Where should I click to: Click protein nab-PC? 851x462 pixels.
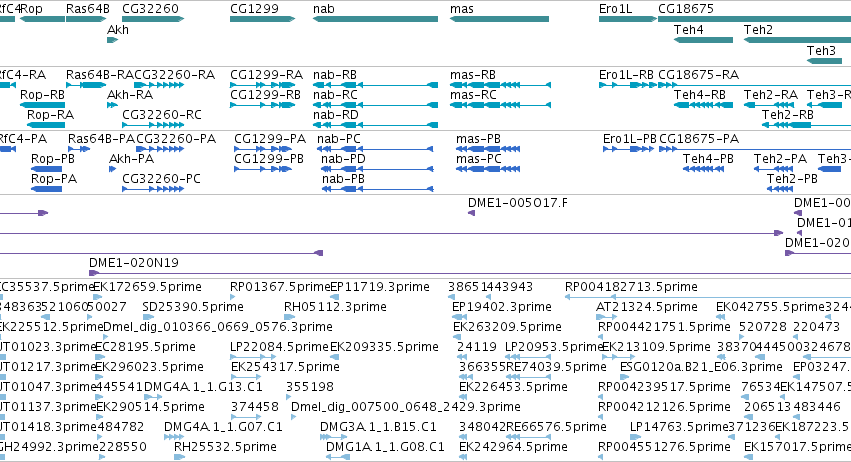point(376,149)
